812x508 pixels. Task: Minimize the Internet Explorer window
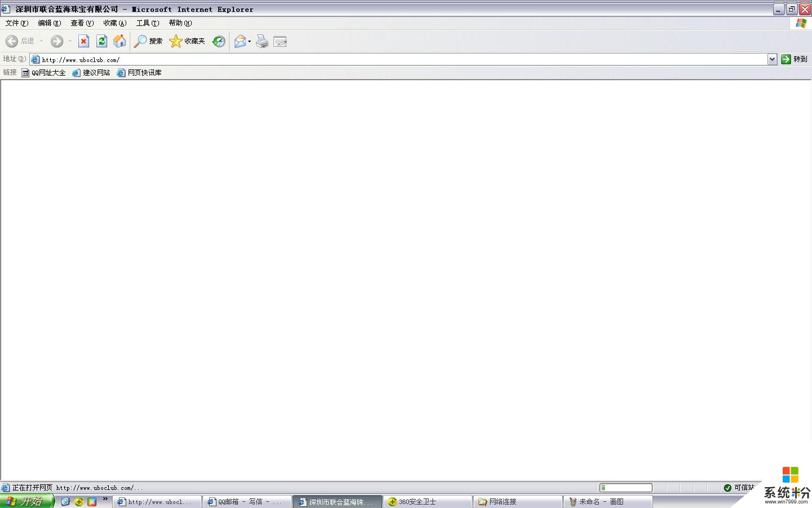coord(779,9)
